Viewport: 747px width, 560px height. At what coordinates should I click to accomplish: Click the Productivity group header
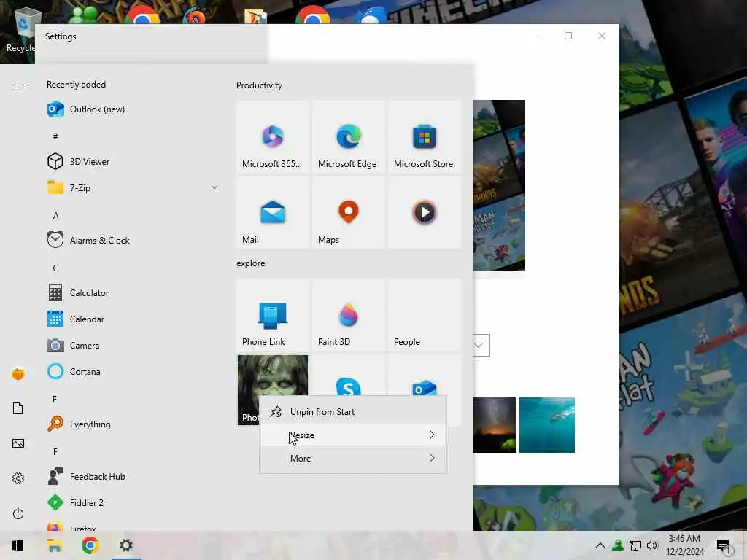pos(259,85)
